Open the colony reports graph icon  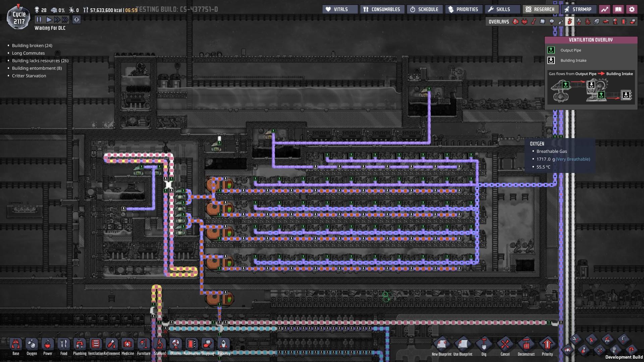point(604,9)
